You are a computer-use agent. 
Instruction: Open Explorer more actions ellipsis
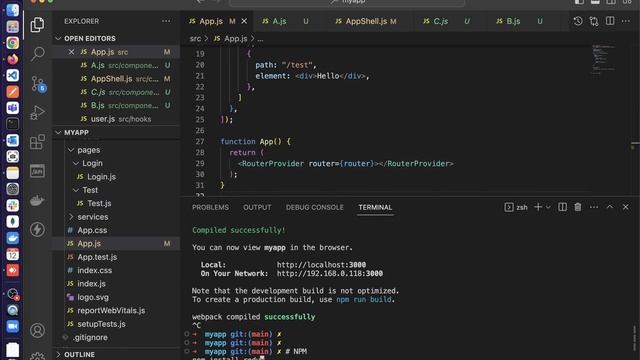[166, 21]
